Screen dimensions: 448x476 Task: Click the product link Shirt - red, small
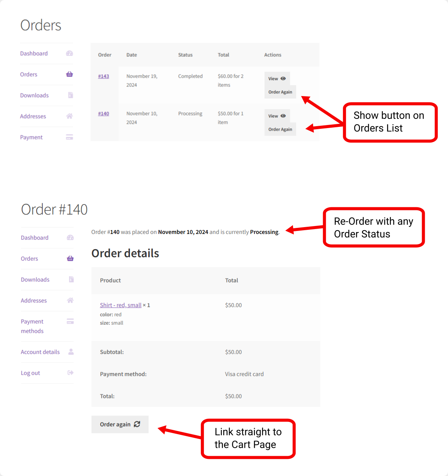pyautogui.click(x=120, y=305)
